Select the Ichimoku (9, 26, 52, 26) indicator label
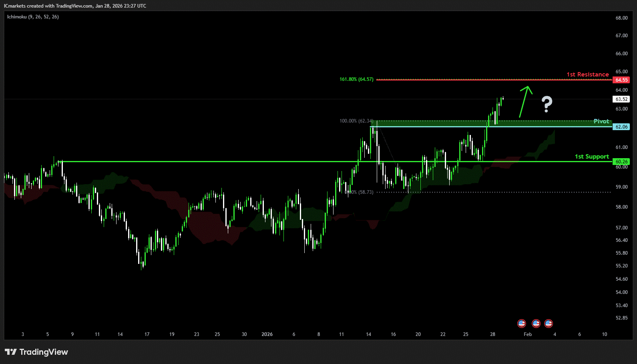 pyautogui.click(x=33, y=17)
